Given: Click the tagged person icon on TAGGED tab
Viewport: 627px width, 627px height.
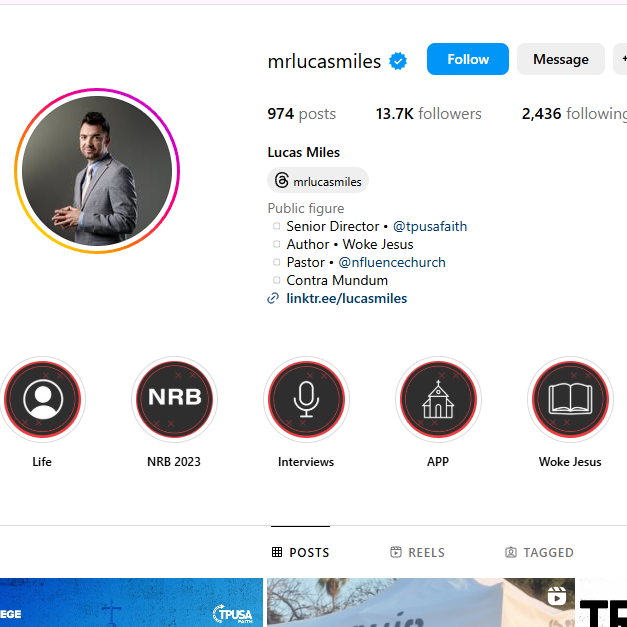Looking at the screenshot, I should point(511,552).
